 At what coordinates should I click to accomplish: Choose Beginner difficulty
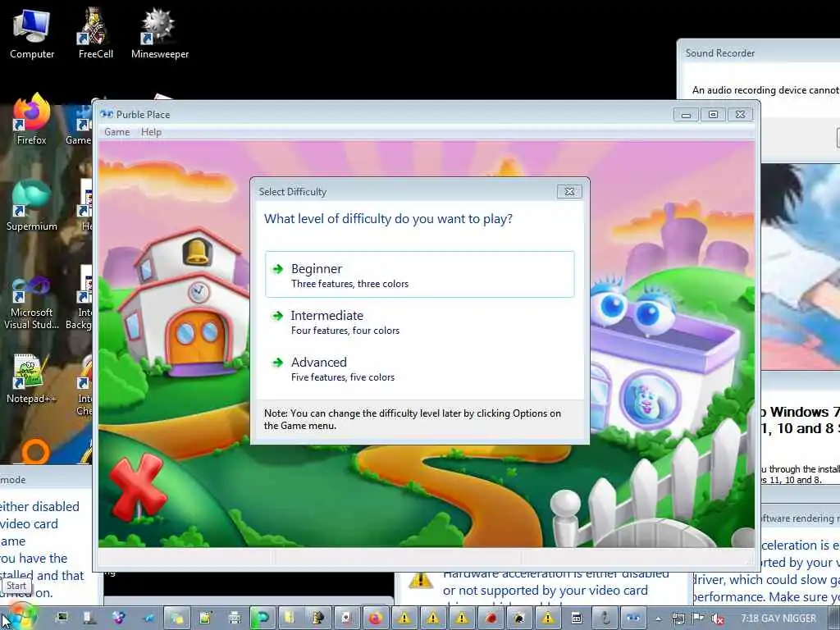[x=419, y=274]
